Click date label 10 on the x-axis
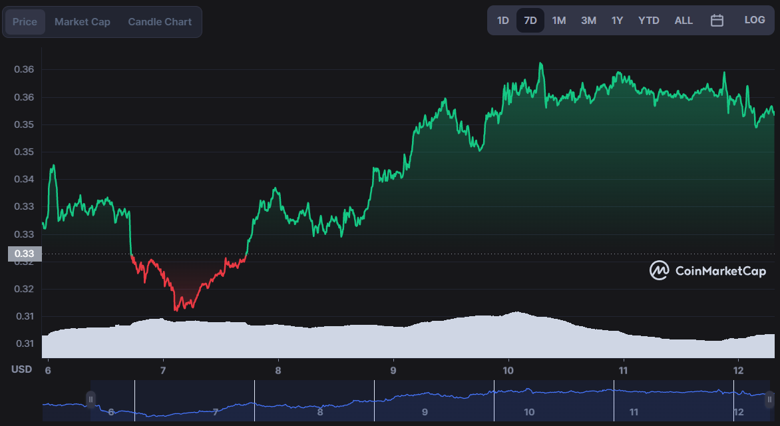The height and width of the screenshot is (426, 780). click(508, 370)
